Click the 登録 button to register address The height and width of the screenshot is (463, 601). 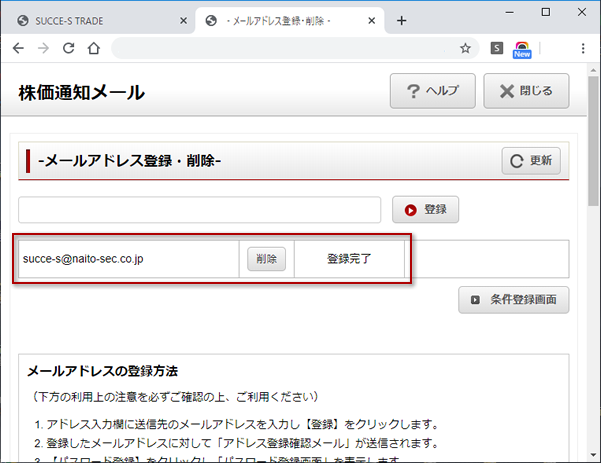tap(425, 210)
